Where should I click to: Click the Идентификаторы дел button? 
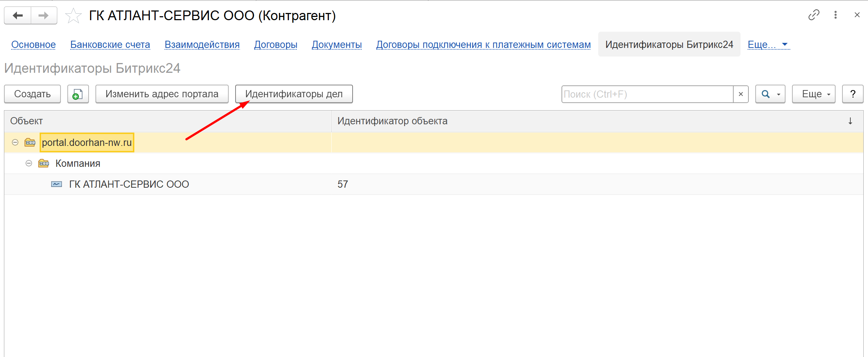pos(294,94)
